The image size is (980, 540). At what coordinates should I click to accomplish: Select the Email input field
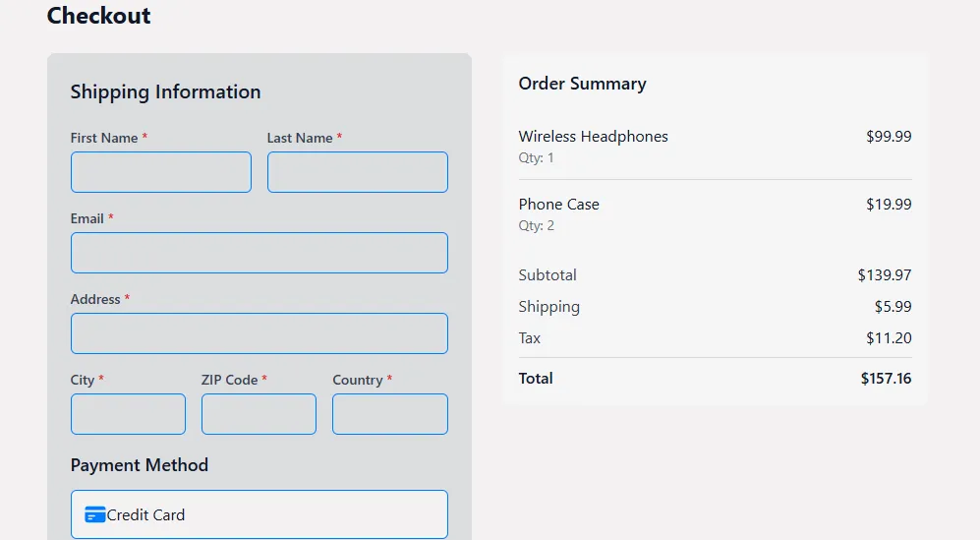(259, 253)
